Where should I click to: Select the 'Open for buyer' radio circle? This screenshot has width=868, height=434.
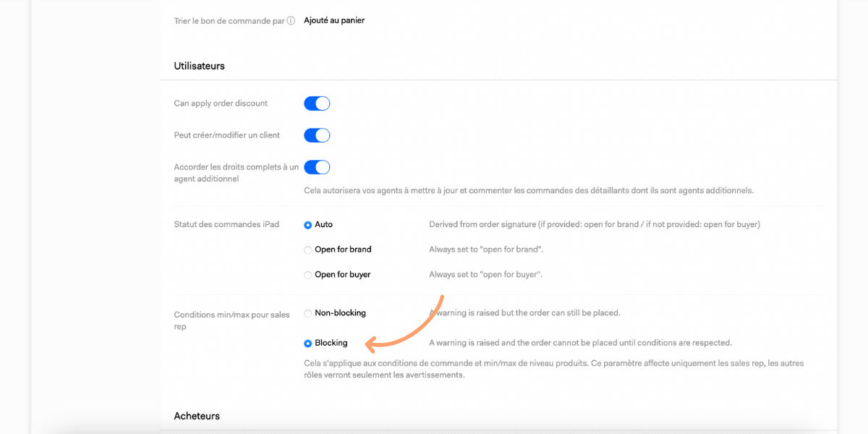point(308,276)
